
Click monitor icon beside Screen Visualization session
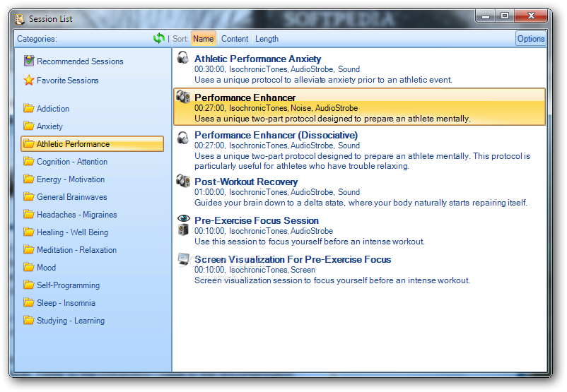tap(184, 259)
